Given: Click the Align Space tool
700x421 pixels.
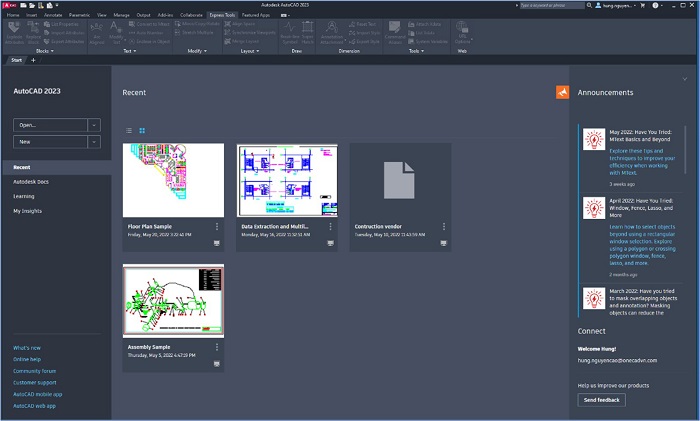Looking at the screenshot, I should (x=239, y=24).
